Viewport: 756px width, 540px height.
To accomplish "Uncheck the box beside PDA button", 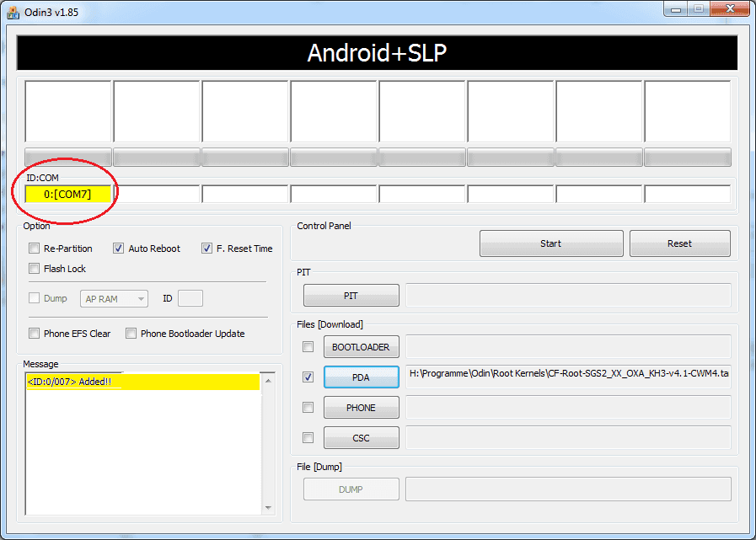I will pos(308,377).
